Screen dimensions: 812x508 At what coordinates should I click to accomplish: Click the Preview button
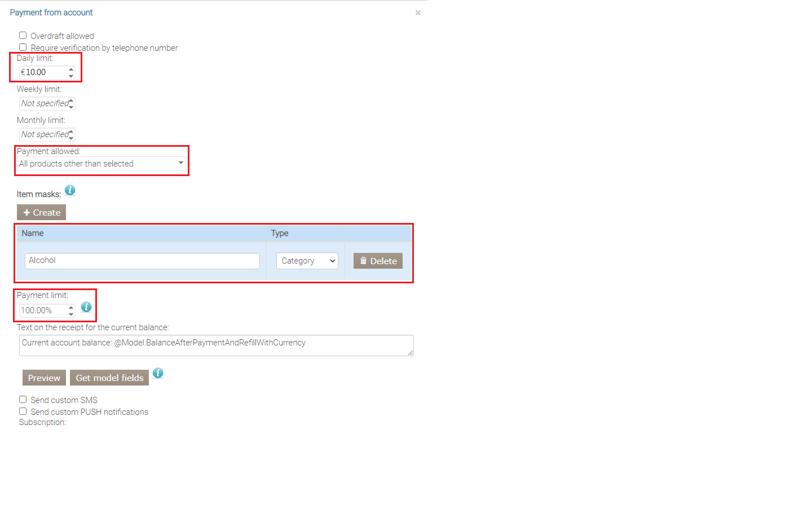pyautogui.click(x=44, y=378)
